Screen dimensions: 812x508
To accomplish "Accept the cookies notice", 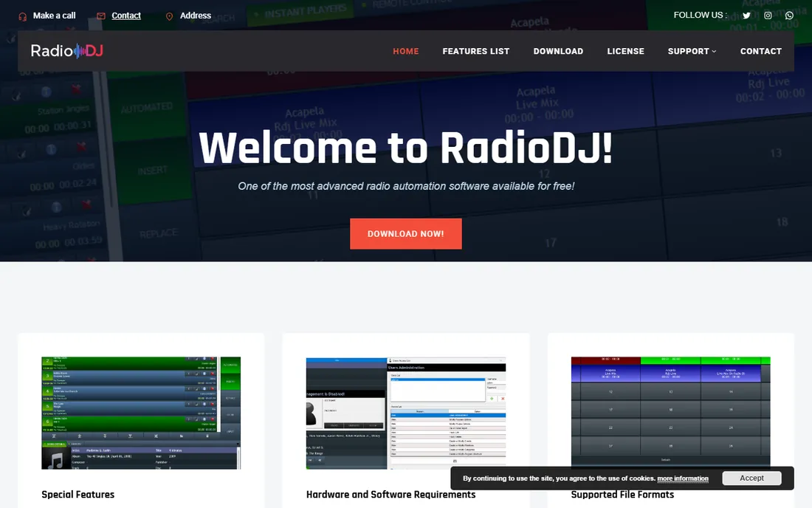I will click(751, 478).
